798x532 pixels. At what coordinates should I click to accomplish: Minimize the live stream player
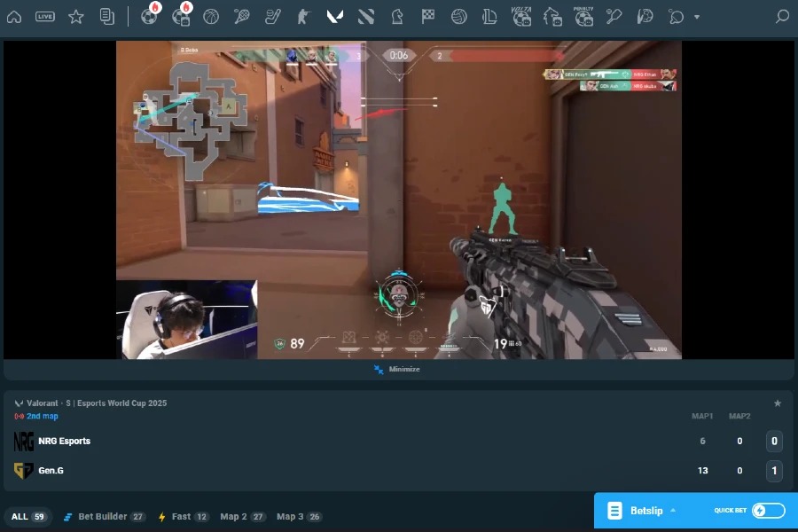(x=397, y=369)
